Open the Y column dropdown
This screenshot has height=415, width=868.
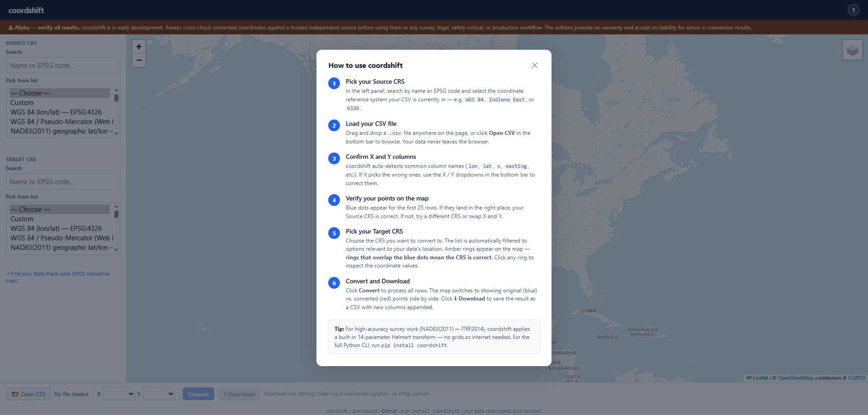pos(159,394)
